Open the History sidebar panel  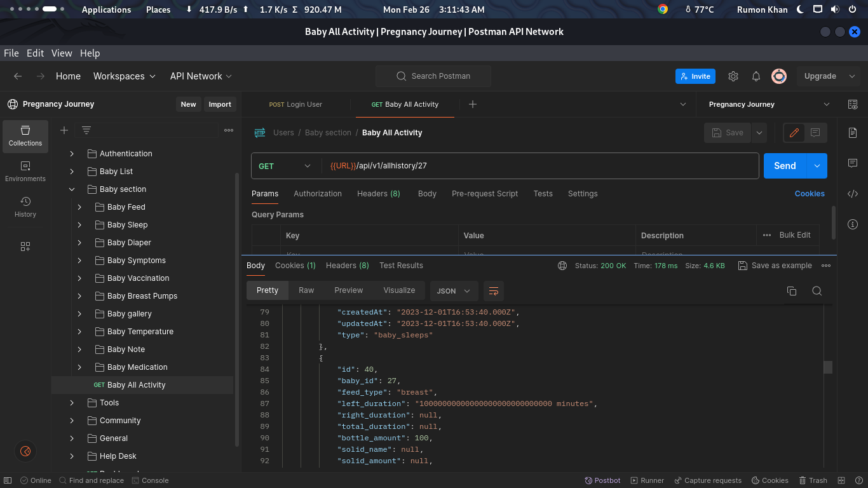[25, 207]
